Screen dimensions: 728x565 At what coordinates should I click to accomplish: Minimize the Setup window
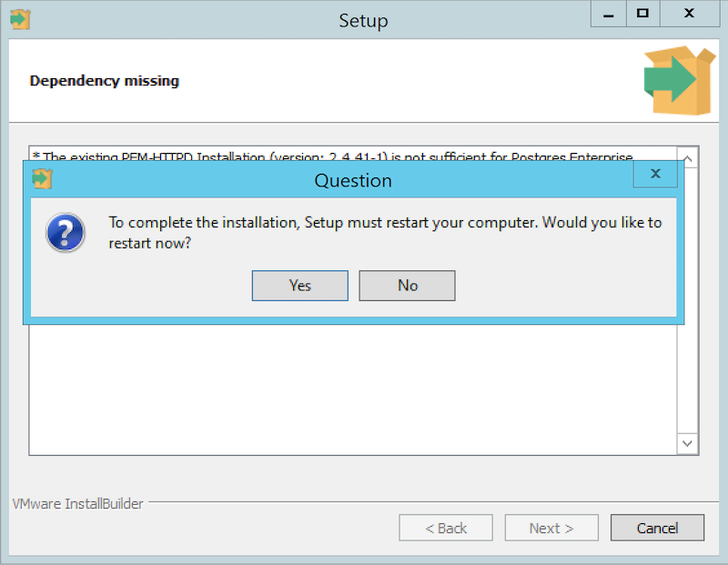tap(608, 14)
